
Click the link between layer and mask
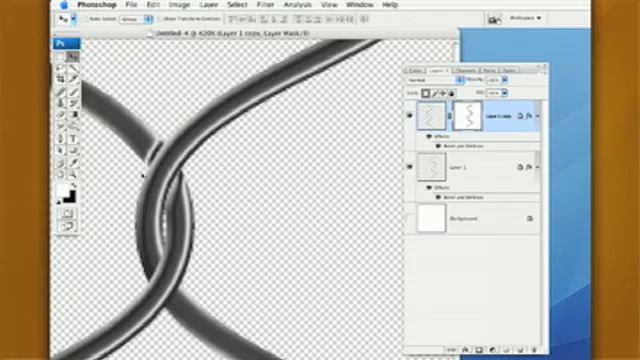449,116
